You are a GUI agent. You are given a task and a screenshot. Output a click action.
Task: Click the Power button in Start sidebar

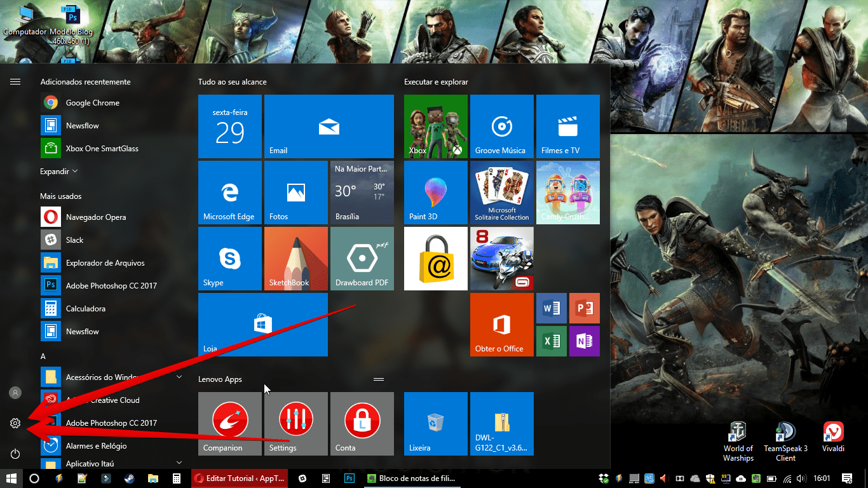(15, 454)
